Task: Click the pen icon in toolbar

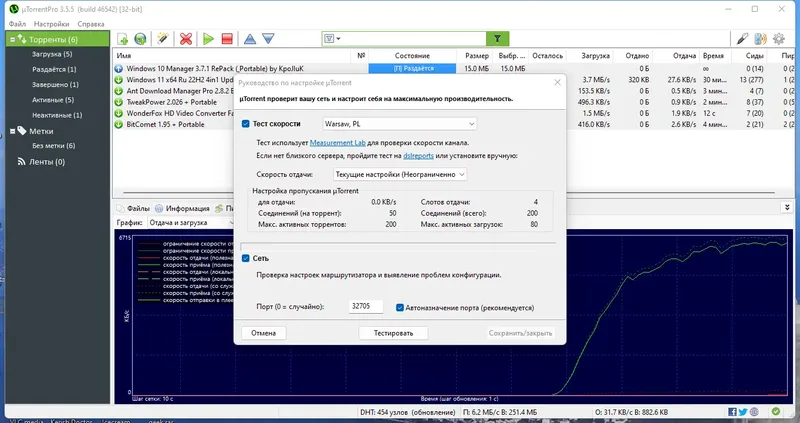Action: point(742,39)
